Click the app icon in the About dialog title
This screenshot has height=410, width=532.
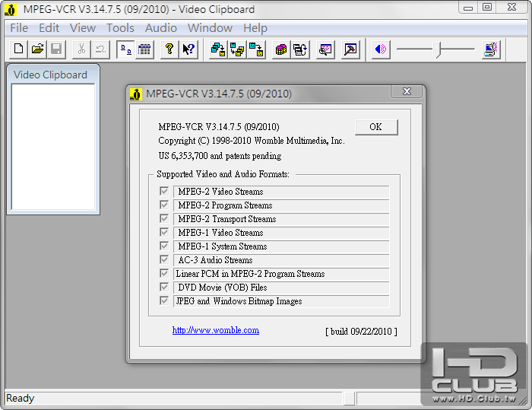point(136,94)
